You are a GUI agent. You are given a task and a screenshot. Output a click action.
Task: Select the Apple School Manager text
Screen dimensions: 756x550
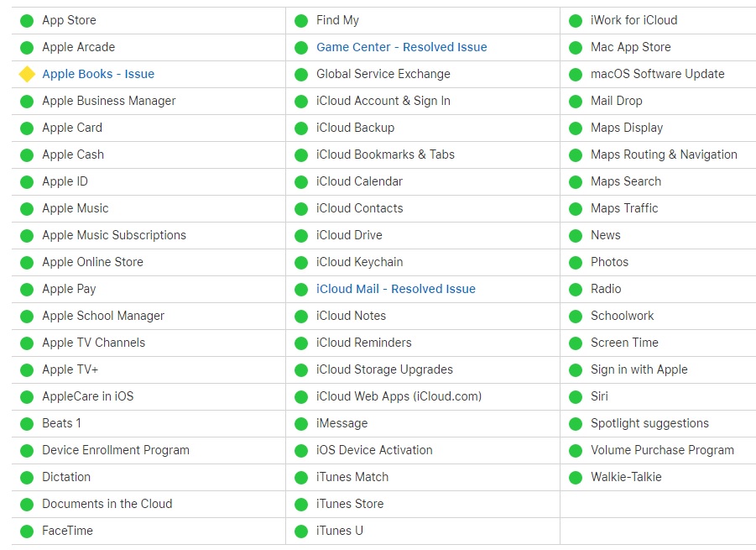point(103,316)
